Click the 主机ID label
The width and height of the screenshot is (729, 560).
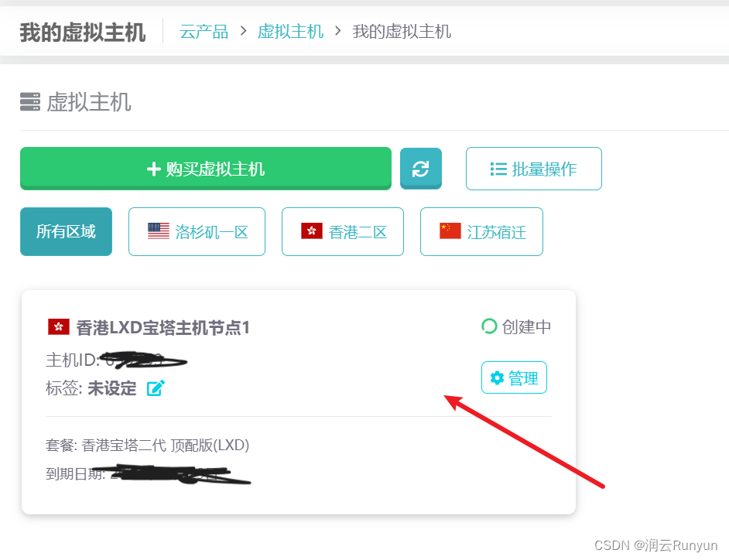pos(72,360)
